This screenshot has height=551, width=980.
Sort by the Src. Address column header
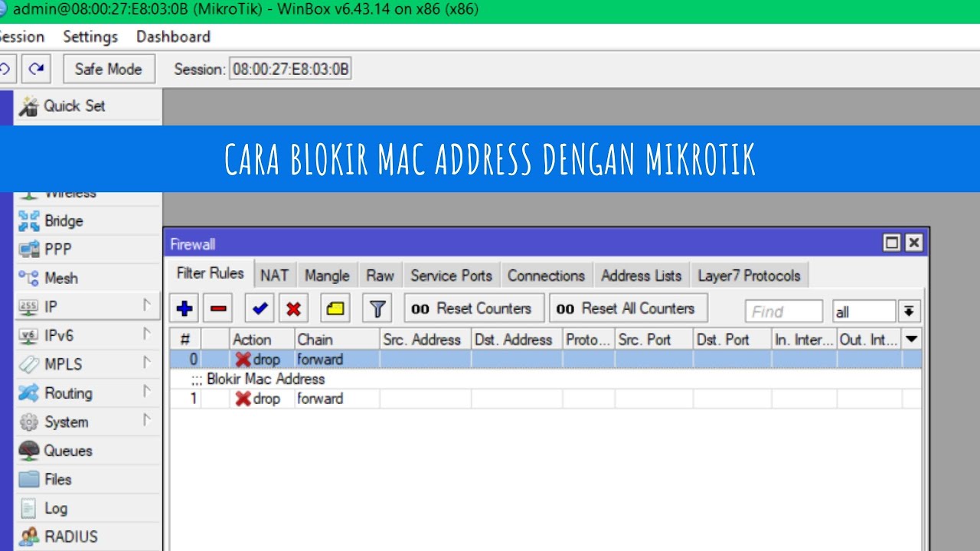425,339
